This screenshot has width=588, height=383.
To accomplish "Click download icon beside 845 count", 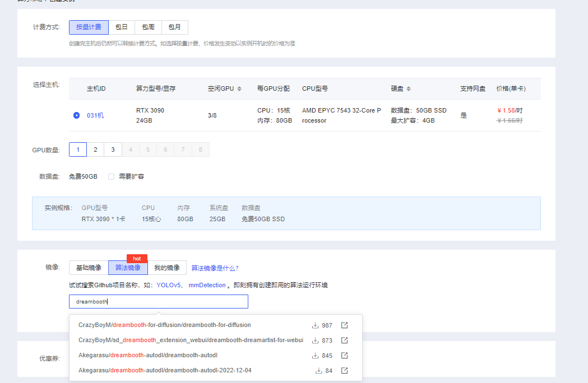I will [x=315, y=355].
